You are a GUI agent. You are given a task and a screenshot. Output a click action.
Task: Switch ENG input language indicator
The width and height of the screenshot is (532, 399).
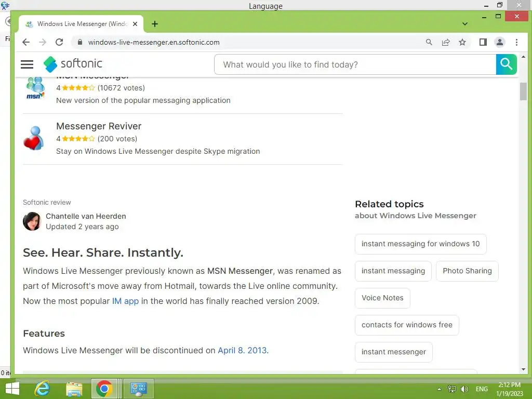pos(482,389)
